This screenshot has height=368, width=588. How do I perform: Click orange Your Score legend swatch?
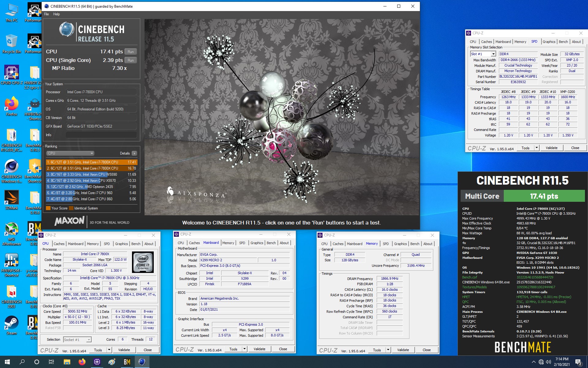coord(48,208)
